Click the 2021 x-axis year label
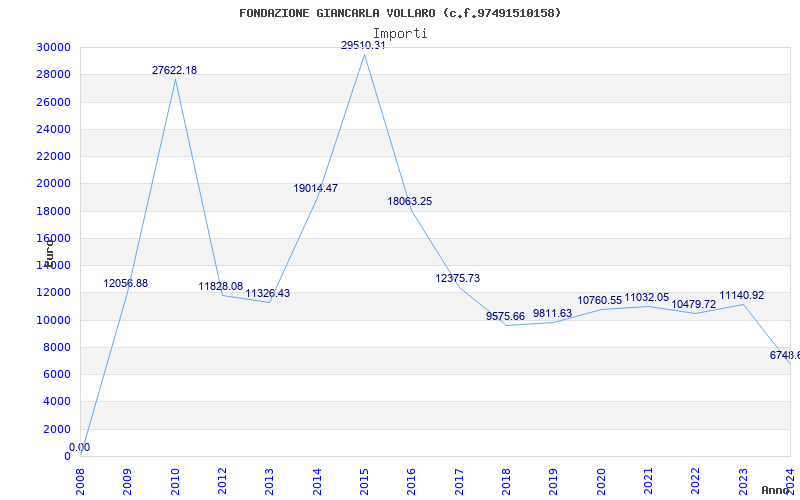 [x=647, y=482]
